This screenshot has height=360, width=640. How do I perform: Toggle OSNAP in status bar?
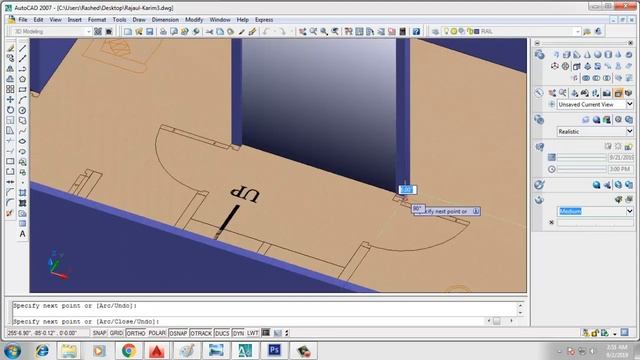pos(178,333)
